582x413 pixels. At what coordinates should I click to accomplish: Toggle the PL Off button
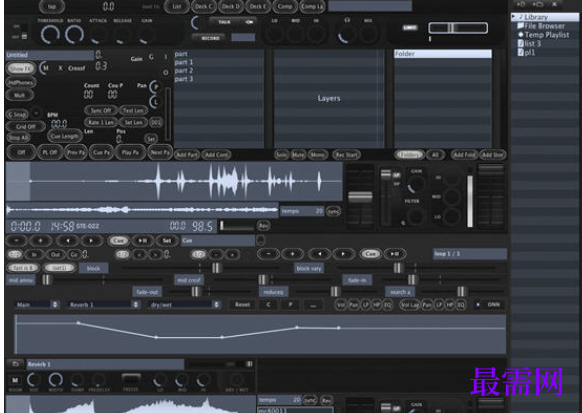click(x=50, y=153)
